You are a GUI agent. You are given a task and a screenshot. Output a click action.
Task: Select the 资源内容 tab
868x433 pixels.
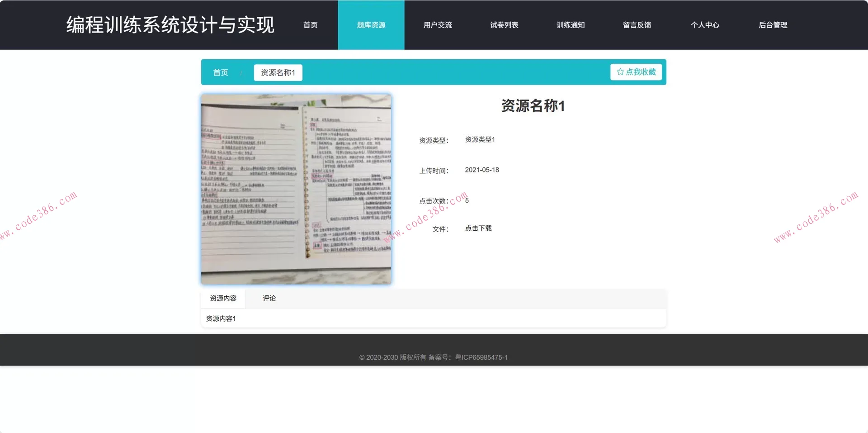click(x=223, y=298)
